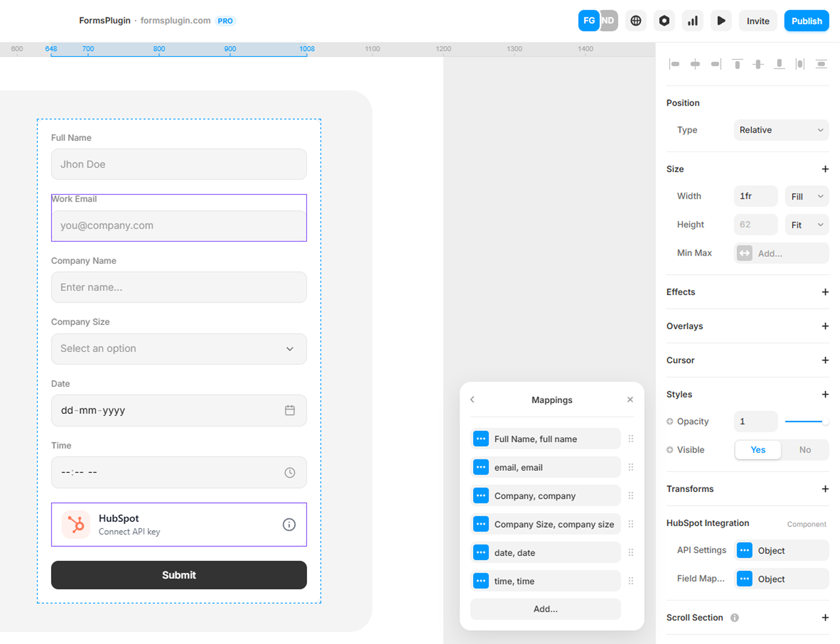Open the info icon on the HubSpot block
Image resolution: width=840 pixels, height=644 pixels.
point(289,525)
